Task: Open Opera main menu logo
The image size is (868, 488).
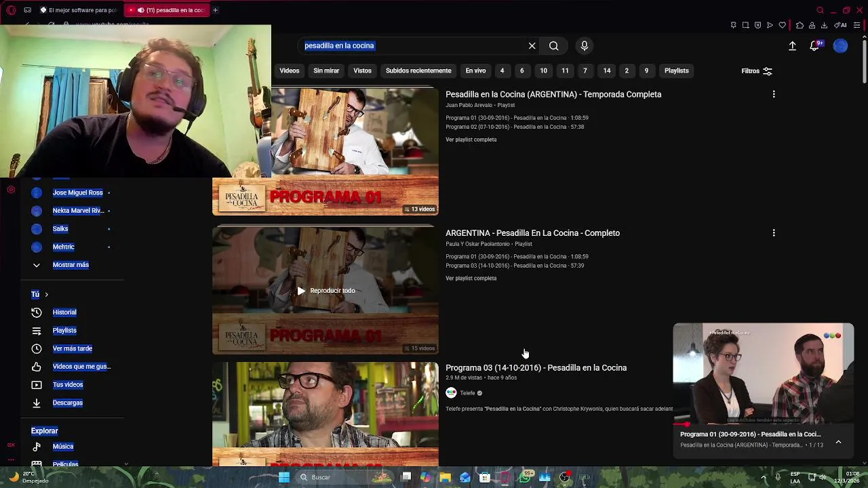Action: tap(11, 10)
